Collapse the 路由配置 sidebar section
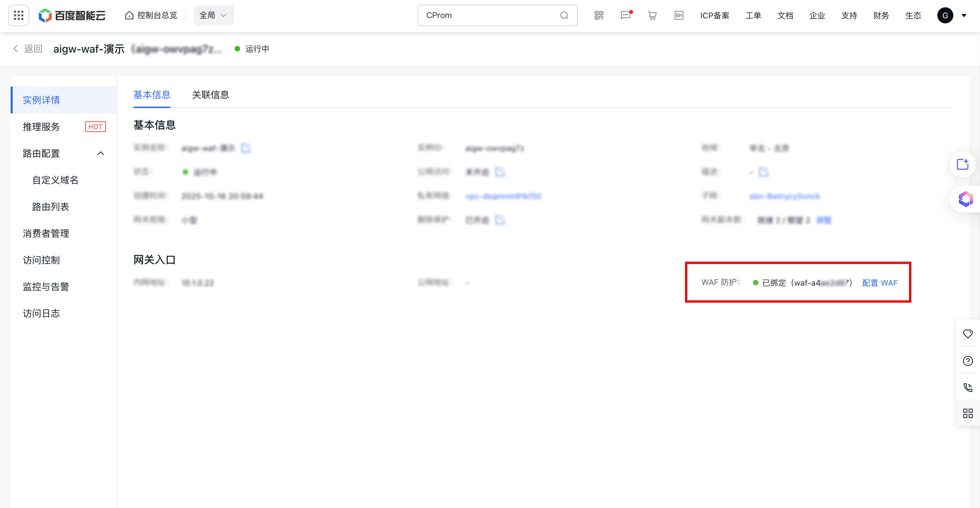This screenshot has height=508, width=980. coord(100,153)
